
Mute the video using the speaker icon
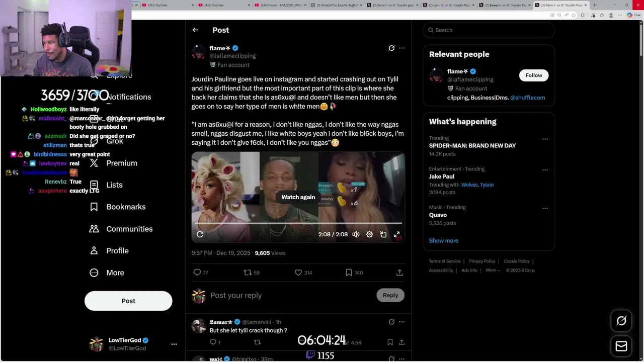point(356,234)
